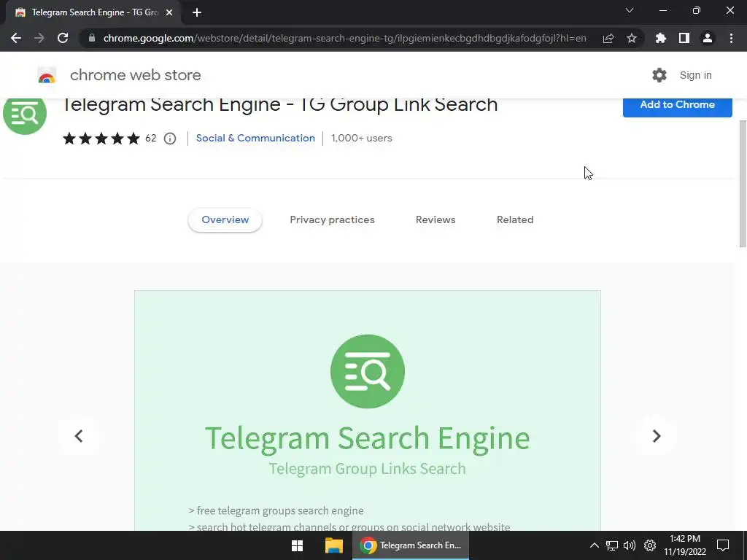The image size is (747, 560).
Task: Click the Chrome Web Store logo
Action: click(x=47, y=75)
